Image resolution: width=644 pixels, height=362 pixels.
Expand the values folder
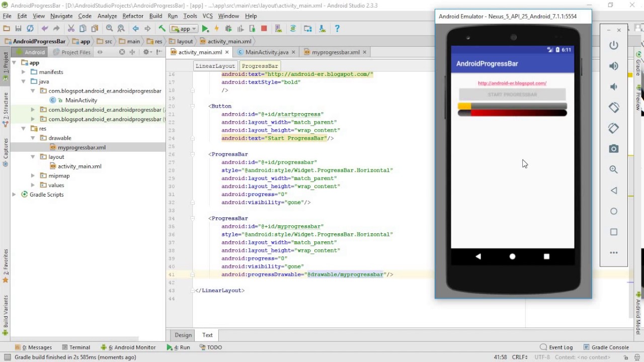tap(33, 185)
